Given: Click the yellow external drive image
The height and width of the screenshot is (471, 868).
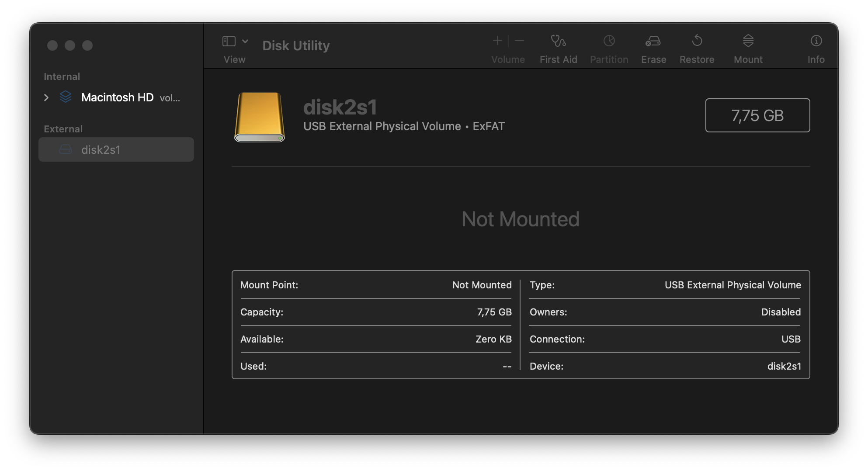Looking at the screenshot, I should 260,117.
